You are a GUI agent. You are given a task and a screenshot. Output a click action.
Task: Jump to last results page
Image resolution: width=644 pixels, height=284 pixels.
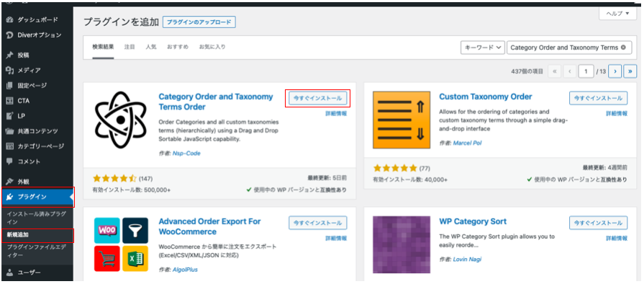630,71
